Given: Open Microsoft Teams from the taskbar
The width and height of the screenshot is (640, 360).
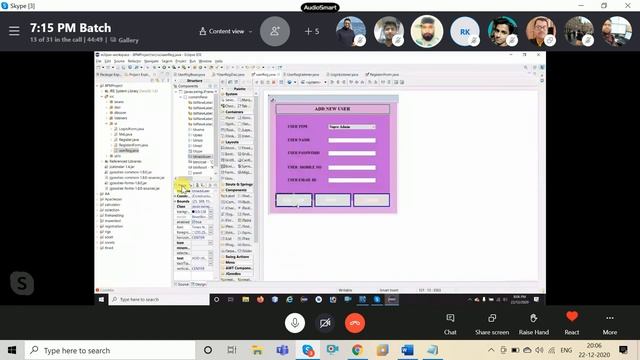Looking at the screenshot, I should coord(282,350).
